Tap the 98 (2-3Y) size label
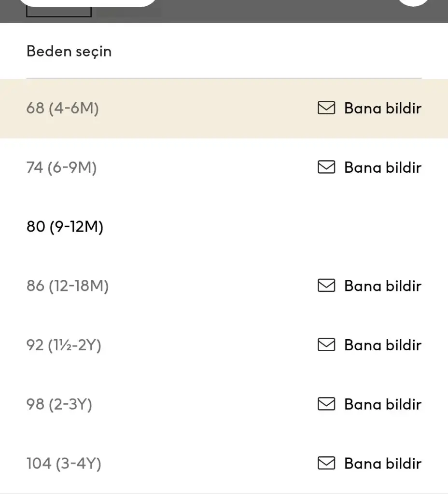 (x=59, y=404)
